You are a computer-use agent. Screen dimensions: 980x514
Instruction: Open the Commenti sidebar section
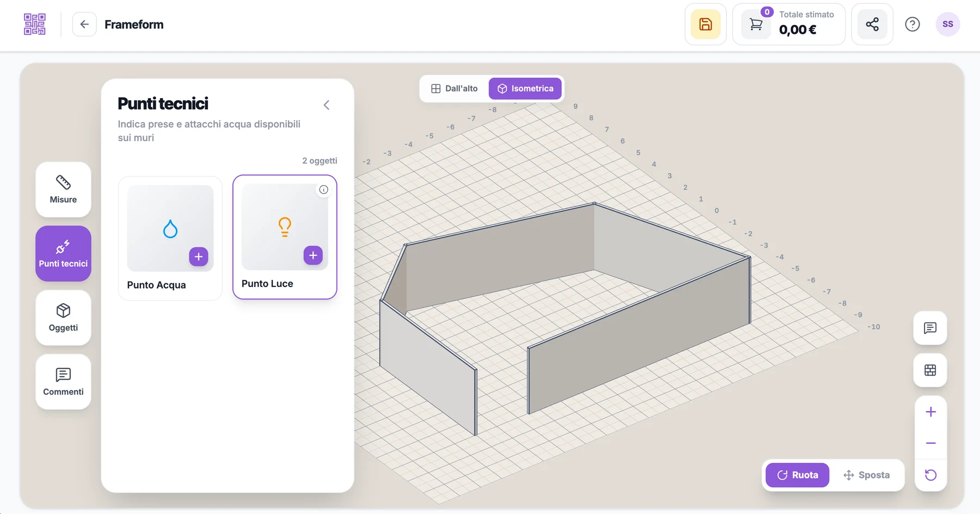point(63,382)
